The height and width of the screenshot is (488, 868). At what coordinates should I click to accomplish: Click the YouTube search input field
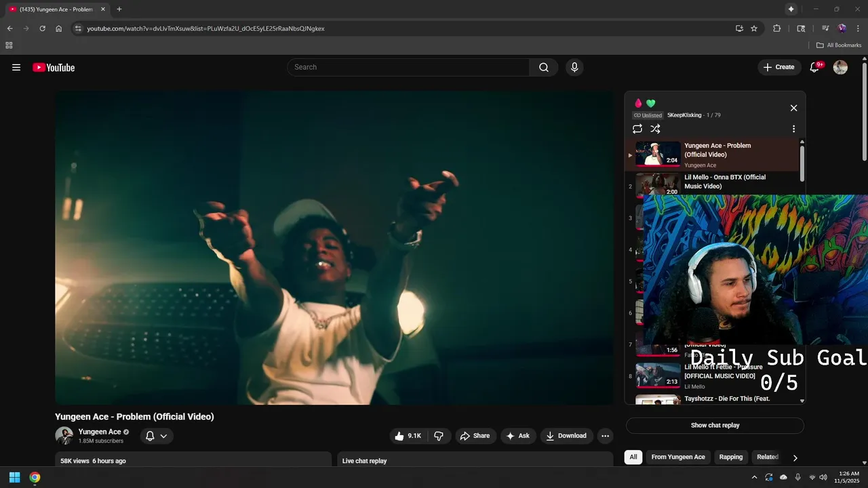coord(408,67)
